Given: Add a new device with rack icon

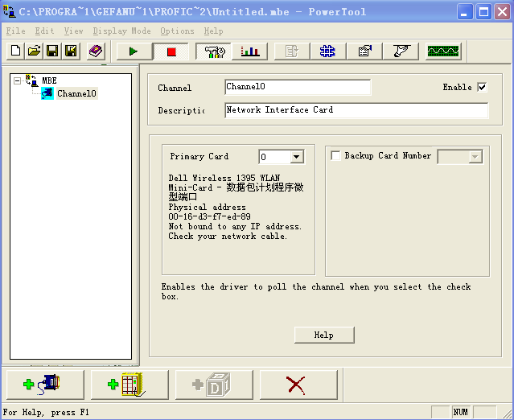Looking at the screenshot, I should (x=128, y=385).
